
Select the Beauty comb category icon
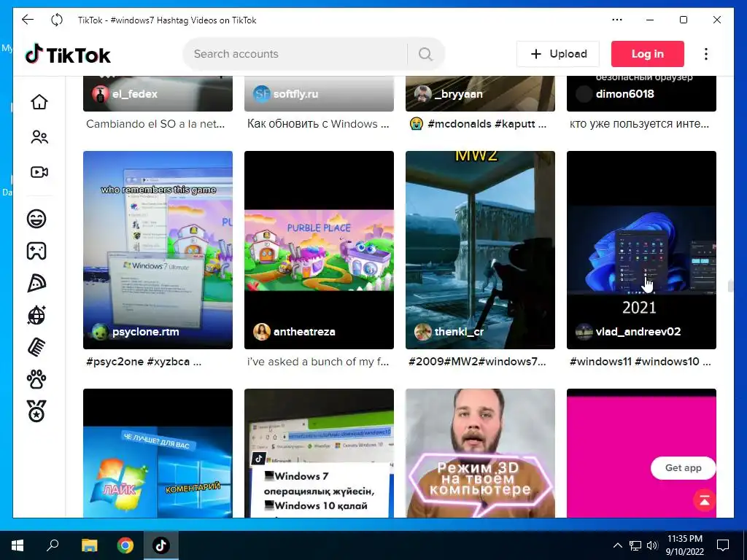click(36, 347)
